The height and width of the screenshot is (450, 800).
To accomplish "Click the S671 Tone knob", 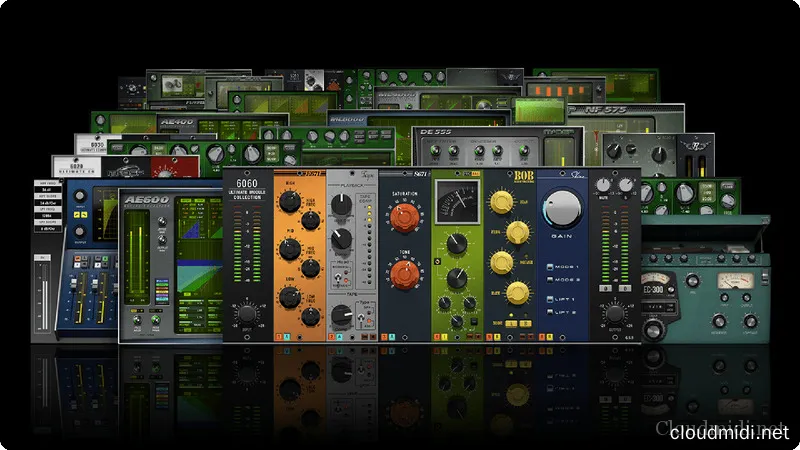I will [x=405, y=273].
